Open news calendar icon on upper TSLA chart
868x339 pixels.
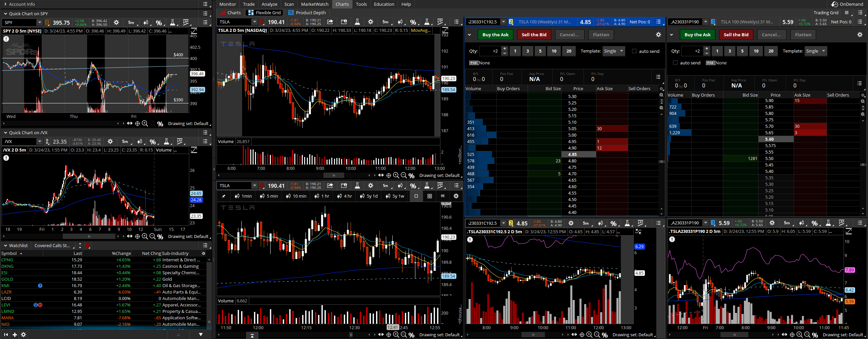pyautogui.click(x=344, y=22)
